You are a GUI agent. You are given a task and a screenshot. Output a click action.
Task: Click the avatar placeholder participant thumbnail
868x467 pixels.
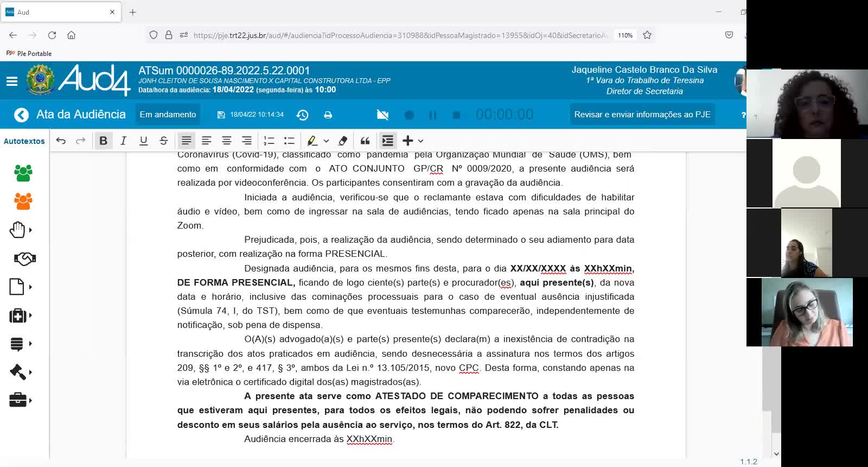(807, 173)
